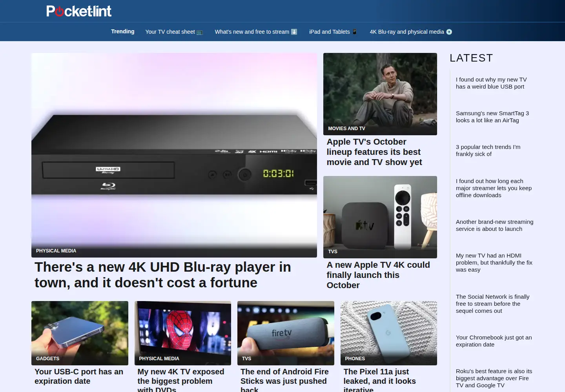Open the 4K UHD Blu-ray player headline
Image resolution: width=565 pixels, height=392 pixels.
[163, 275]
